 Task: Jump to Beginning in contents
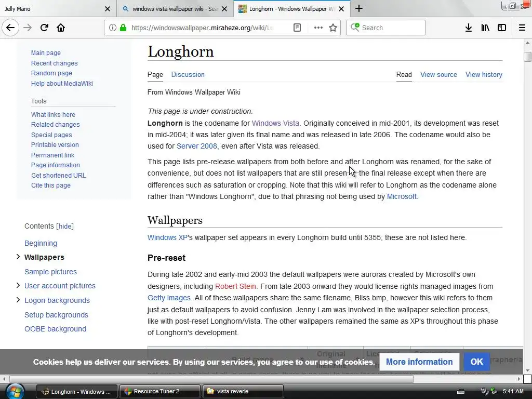coord(41,243)
